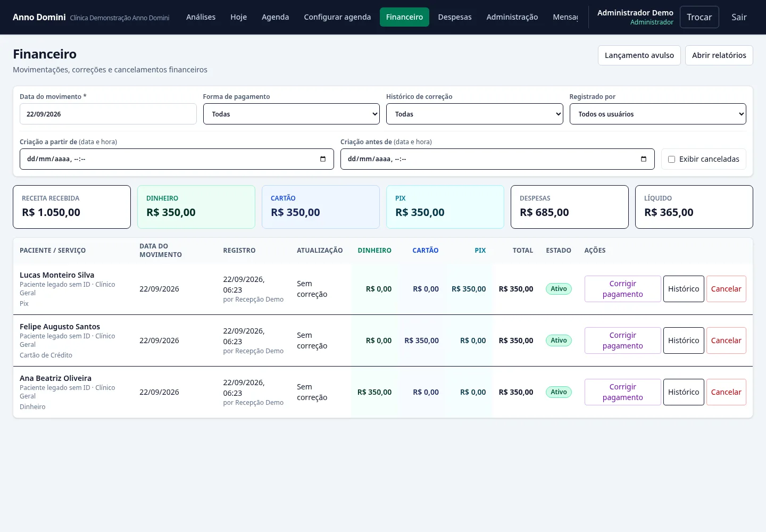Screen dimensions: 766x532
Task: Click patient name Ana Beatriz Oliveira
Action: (x=55, y=378)
